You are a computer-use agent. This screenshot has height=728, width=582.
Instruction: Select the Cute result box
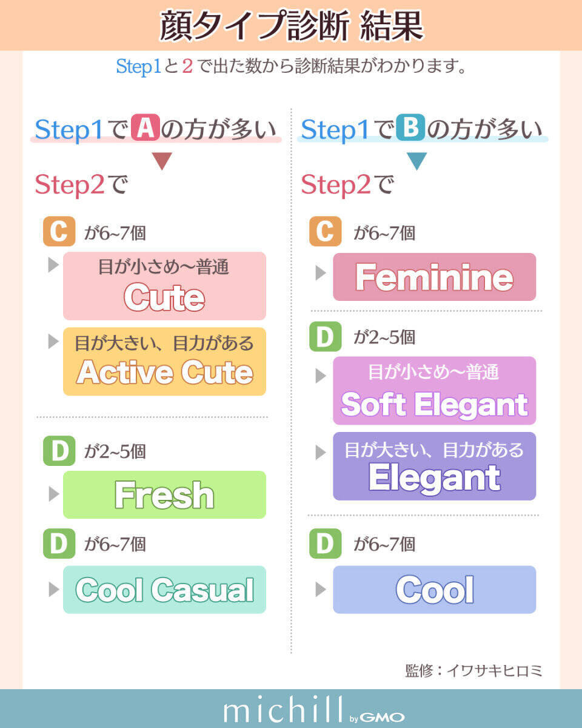coord(164,286)
